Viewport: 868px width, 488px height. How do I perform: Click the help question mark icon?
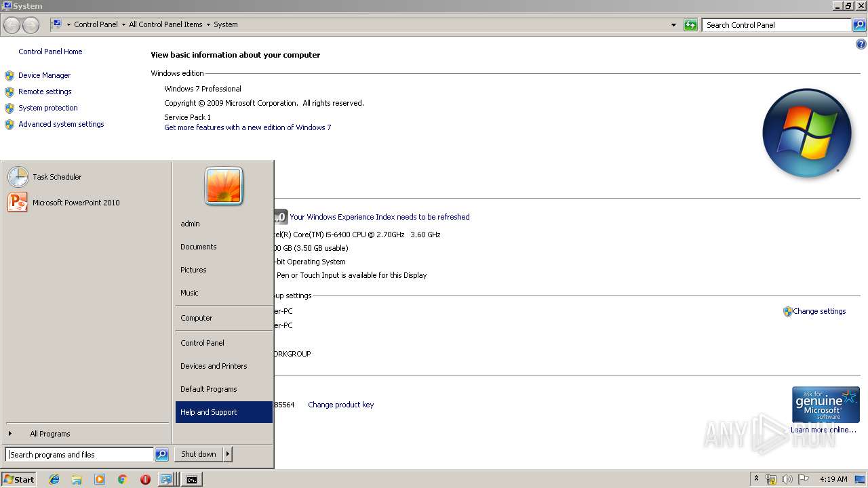click(x=861, y=45)
